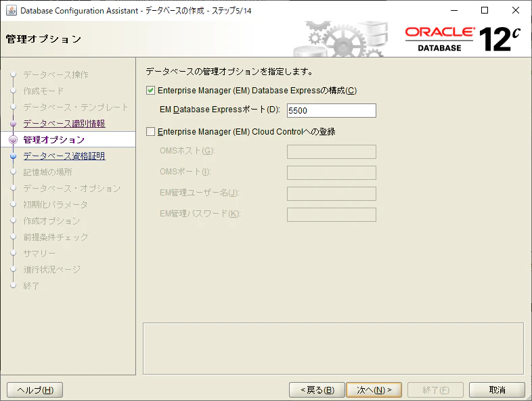Screen dimensions: 532x401
Task: Click the EM admin password field
Action: (x=331, y=214)
